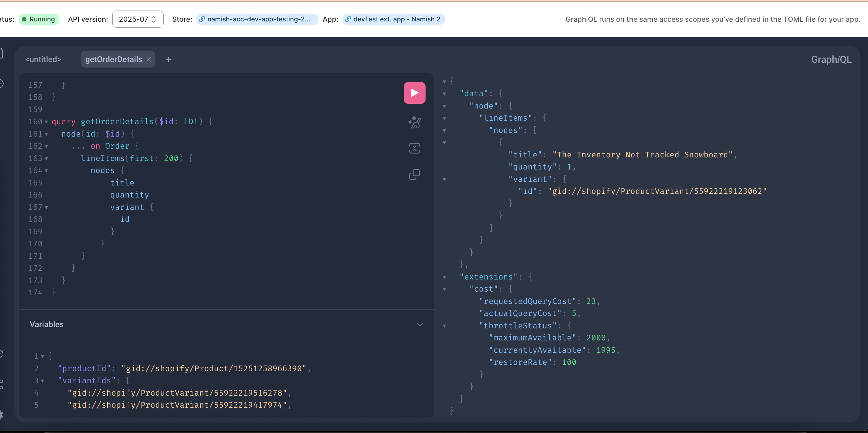Add a new tab with the plus icon
The height and width of the screenshot is (433, 868).
168,60
